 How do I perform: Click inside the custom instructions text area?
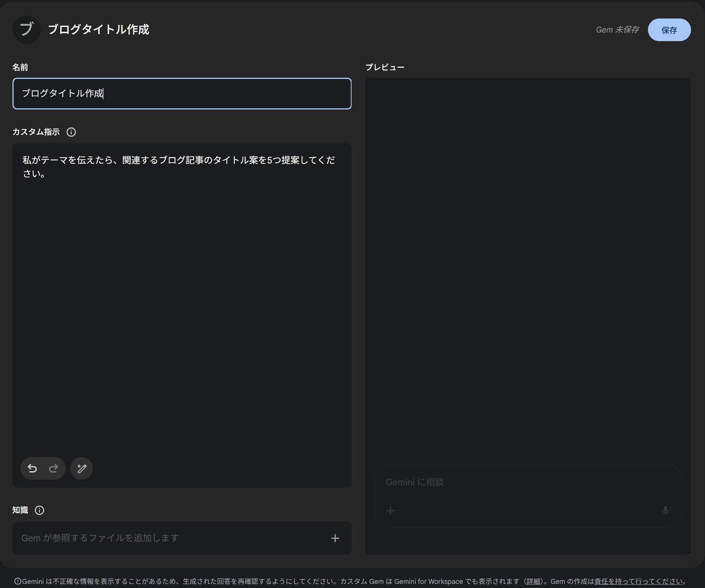[x=182, y=302]
